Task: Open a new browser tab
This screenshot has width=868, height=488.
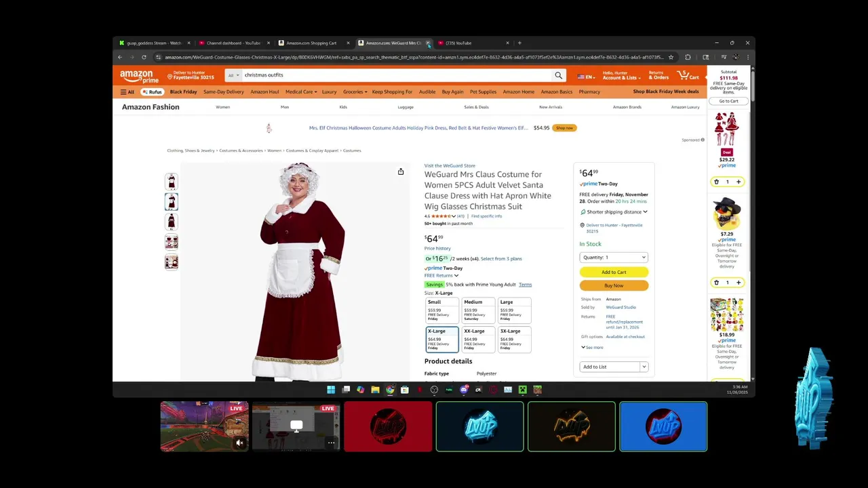Action: click(x=519, y=43)
